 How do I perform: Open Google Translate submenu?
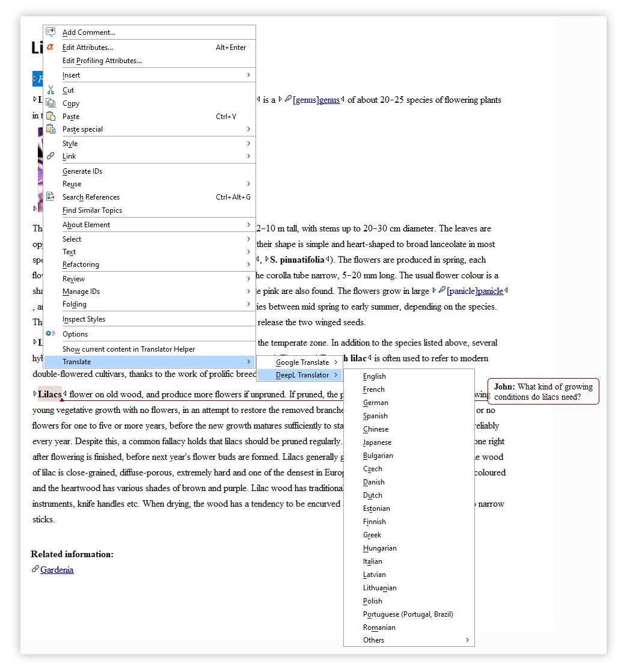299,362
